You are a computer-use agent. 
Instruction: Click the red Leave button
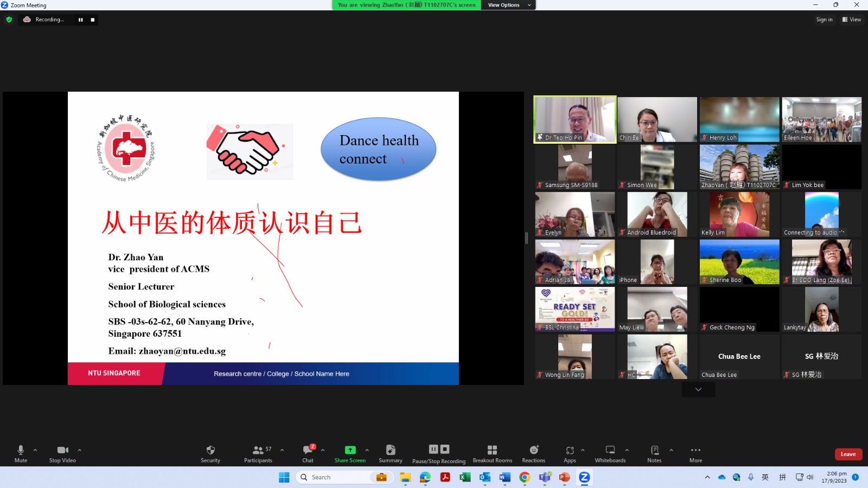pos(848,454)
